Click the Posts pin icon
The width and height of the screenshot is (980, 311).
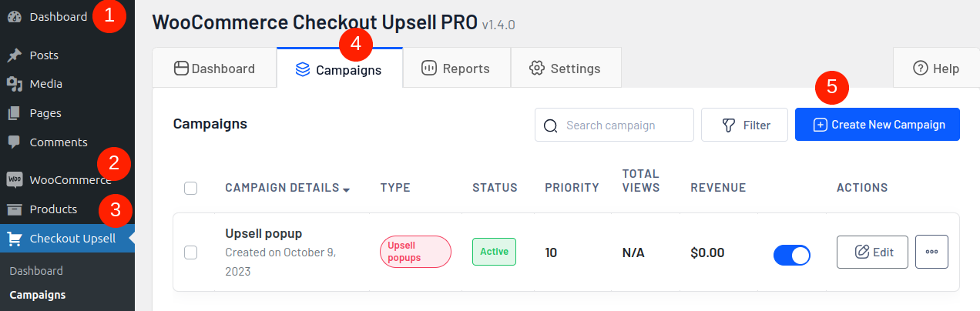(14, 55)
